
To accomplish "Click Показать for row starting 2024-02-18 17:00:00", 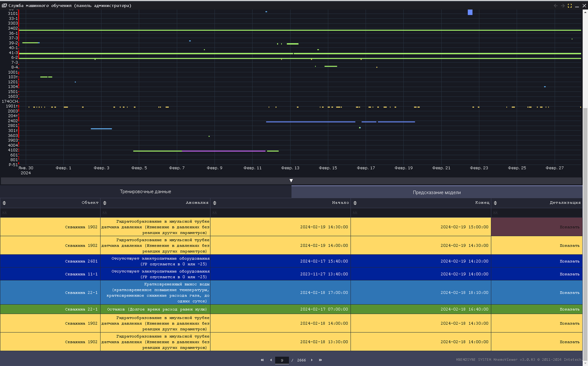I will point(569,293).
